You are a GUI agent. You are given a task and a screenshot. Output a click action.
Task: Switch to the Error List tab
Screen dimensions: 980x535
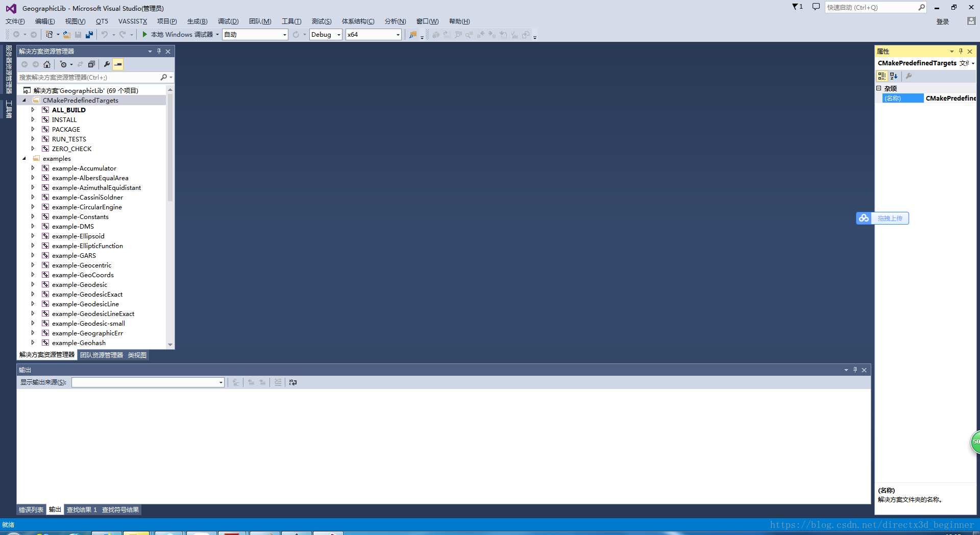[31, 510]
